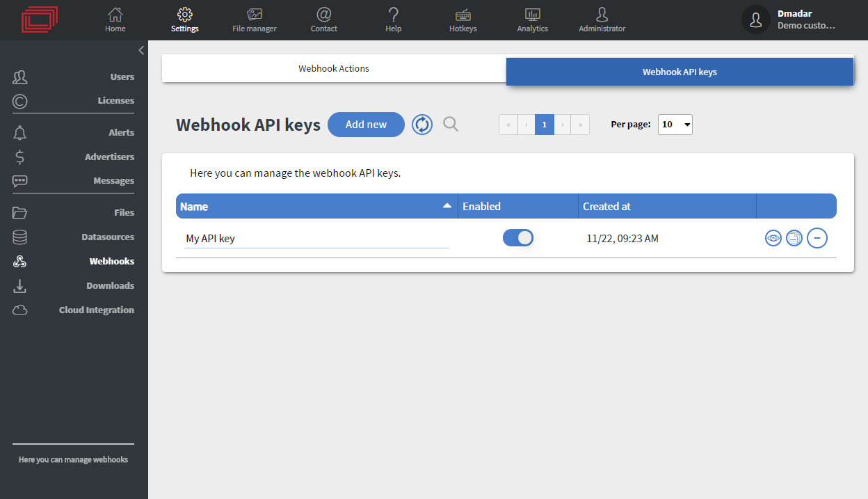Select the Webhooks icon in the sidebar

tap(19, 261)
